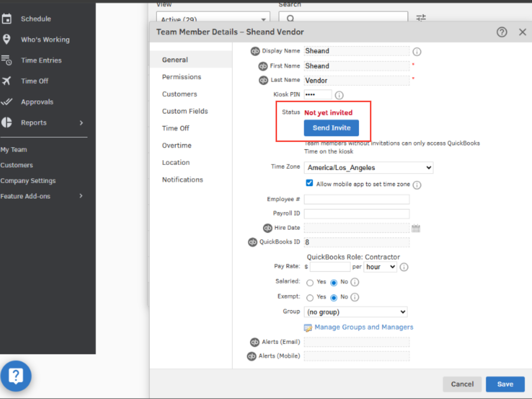This screenshot has width=532, height=399.
Task: Click the Save button
Action: click(x=505, y=384)
